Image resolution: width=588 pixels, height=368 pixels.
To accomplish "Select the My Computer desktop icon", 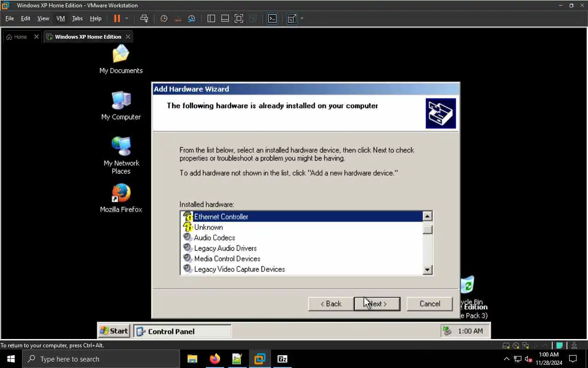I will point(121,106).
